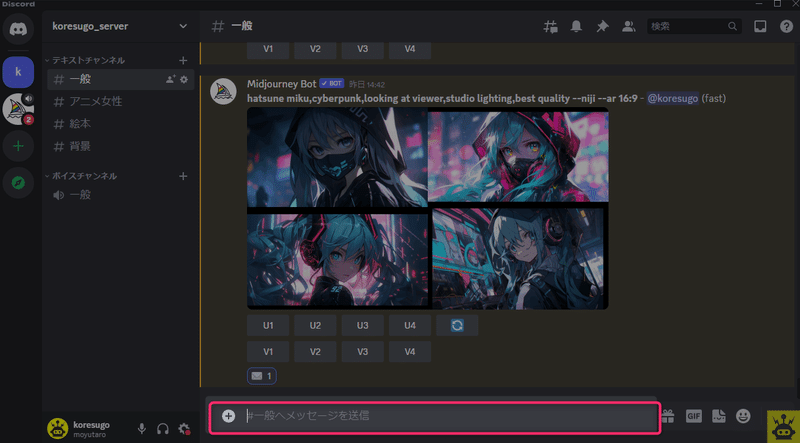Click koresugo user avatar in panel
The image size is (800, 443).
click(x=58, y=429)
